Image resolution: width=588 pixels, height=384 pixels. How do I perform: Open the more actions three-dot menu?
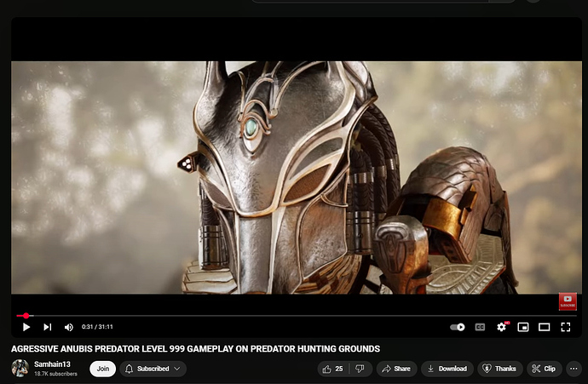pos(574,369)
